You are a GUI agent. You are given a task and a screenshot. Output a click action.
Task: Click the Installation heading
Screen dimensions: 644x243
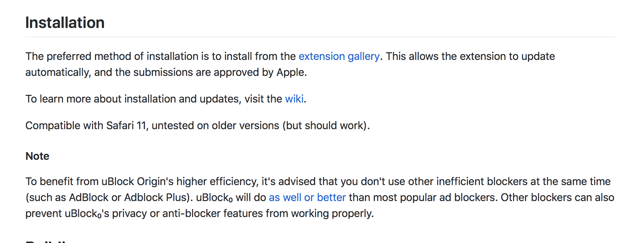65,23
